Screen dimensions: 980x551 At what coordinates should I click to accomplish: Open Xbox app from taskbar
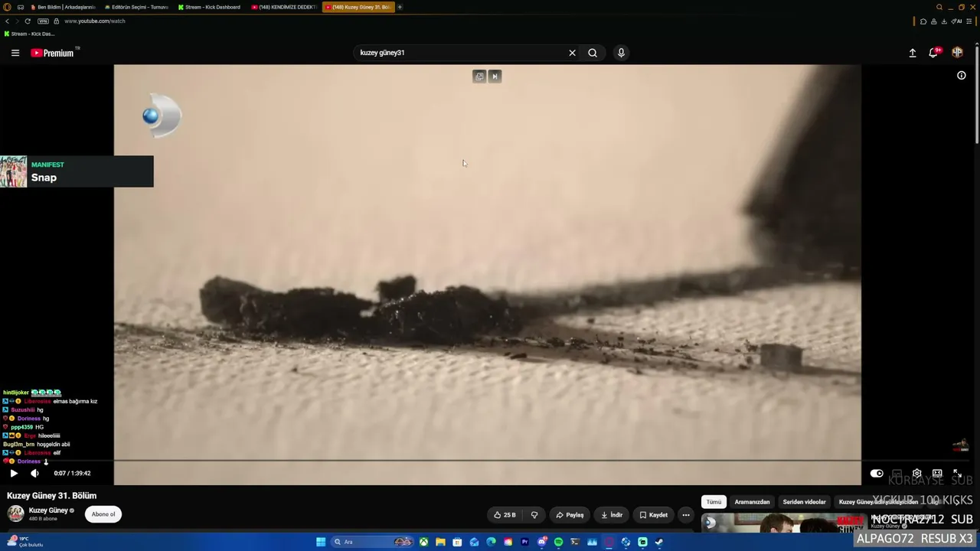coord(423,542)
